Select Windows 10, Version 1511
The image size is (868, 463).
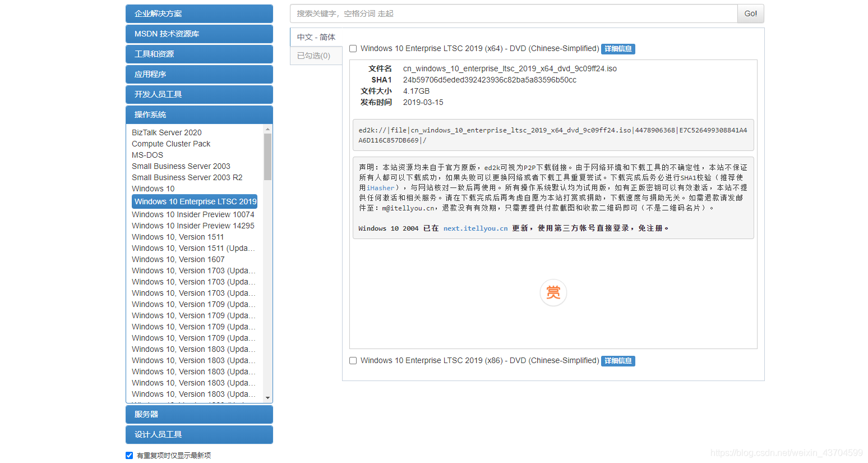(x=178, y=237)
